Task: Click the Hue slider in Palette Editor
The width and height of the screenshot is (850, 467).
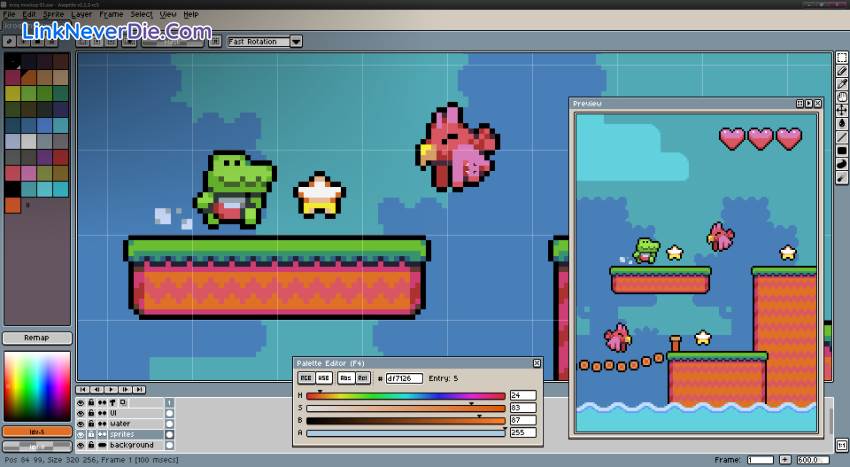Action: pyautogui.click(x=405, y=396)
